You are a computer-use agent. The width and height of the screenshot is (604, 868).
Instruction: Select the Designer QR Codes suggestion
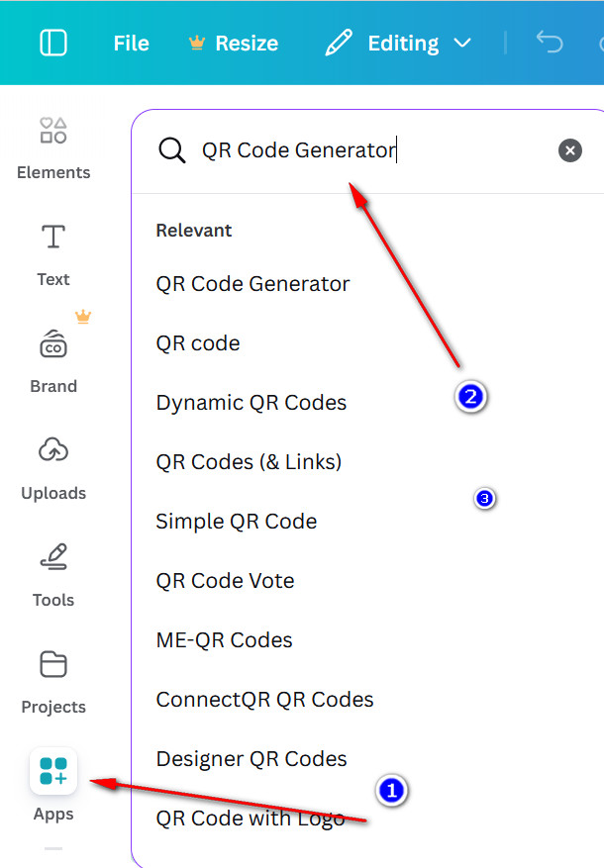[252, 759]
